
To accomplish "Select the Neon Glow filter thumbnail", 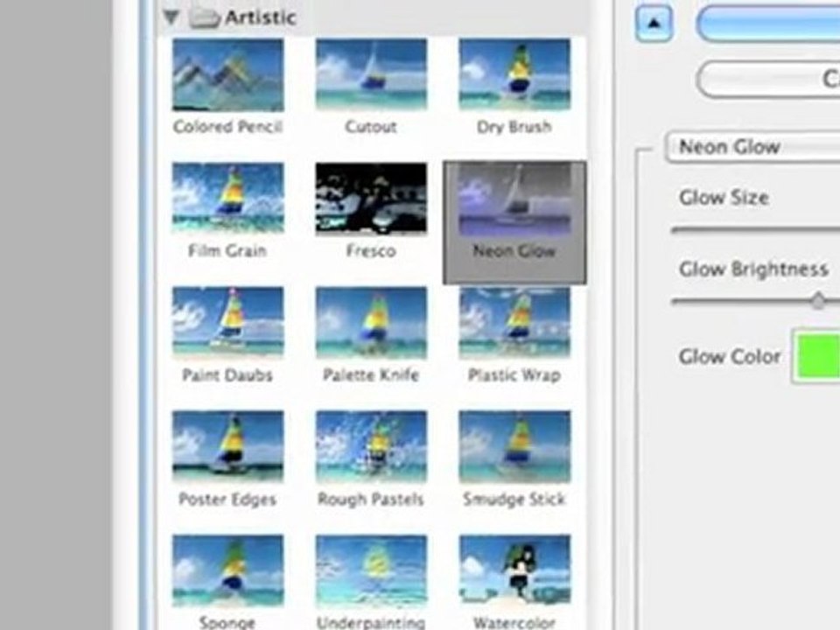I will [514, 199].
